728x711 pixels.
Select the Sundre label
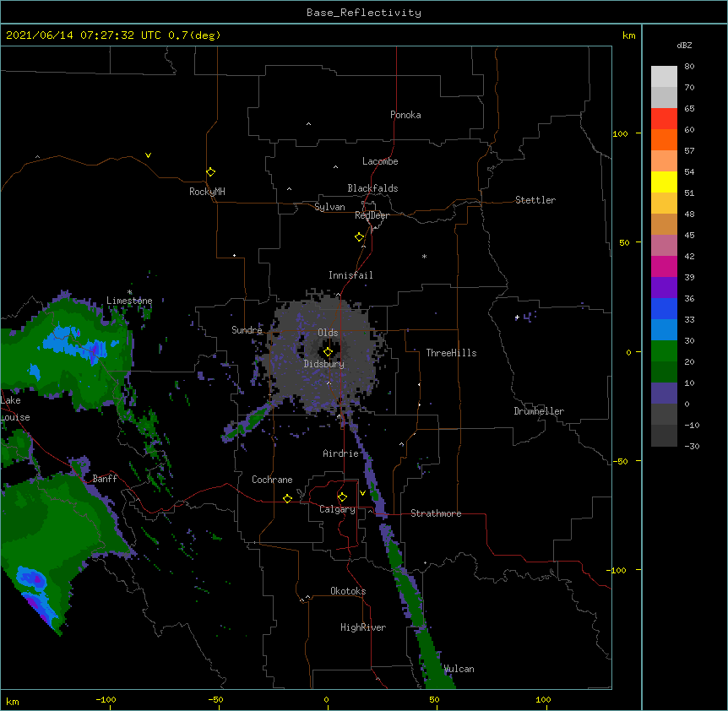click(x=247, y=330)
